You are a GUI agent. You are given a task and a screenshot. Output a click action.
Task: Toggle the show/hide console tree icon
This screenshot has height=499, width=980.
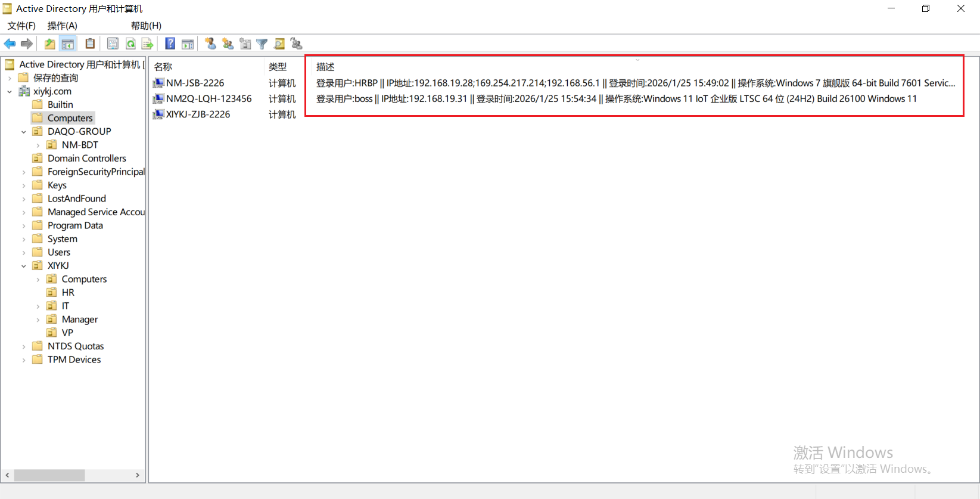pos(68,44)
